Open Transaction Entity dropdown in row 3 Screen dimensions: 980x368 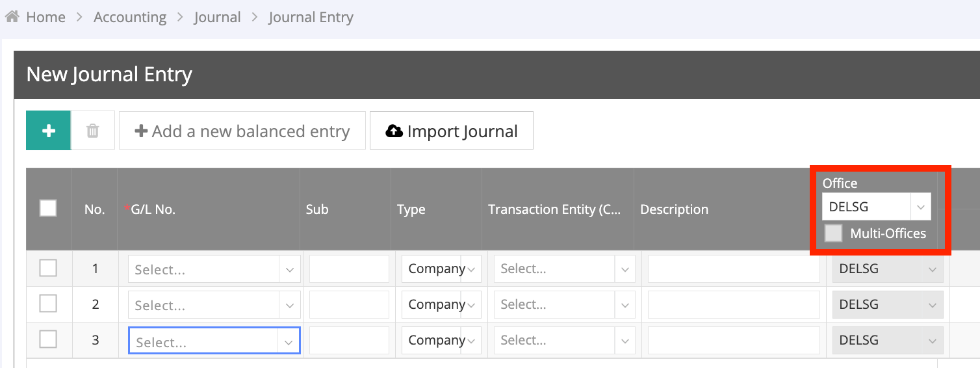(x=564, y=340)
